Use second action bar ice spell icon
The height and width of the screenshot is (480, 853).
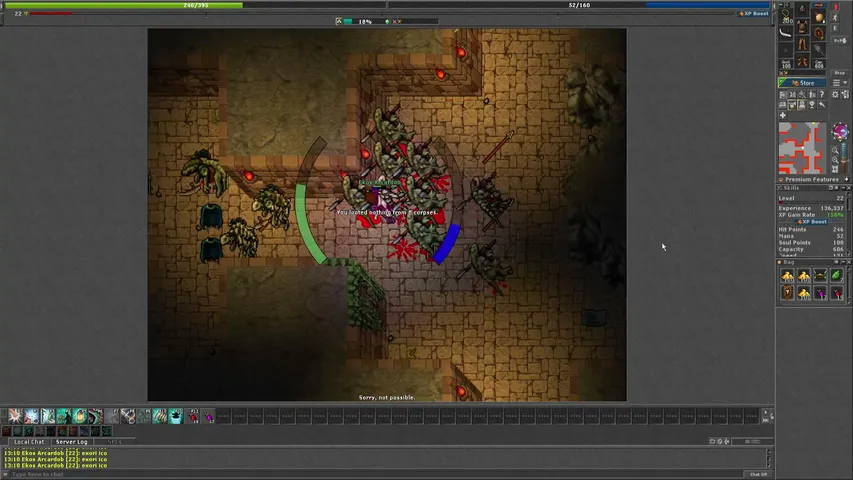tap(32, 416)
